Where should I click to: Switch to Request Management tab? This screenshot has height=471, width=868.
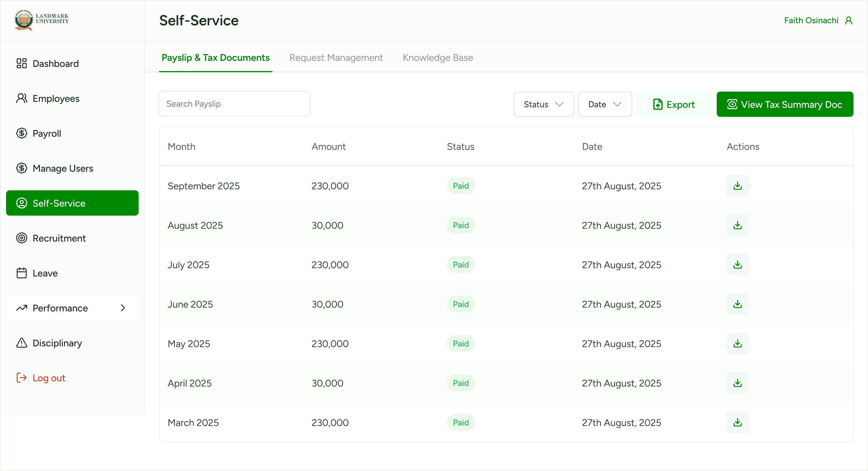coord(336,58)
